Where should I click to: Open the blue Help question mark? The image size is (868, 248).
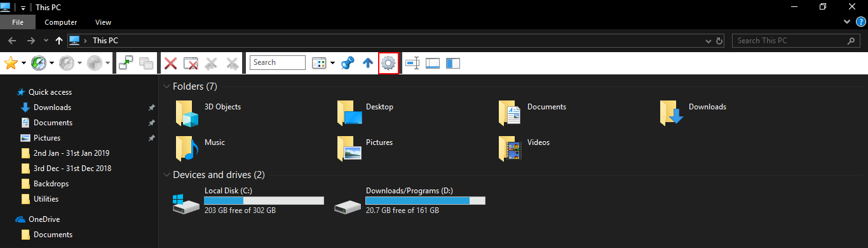pos(861,22)
